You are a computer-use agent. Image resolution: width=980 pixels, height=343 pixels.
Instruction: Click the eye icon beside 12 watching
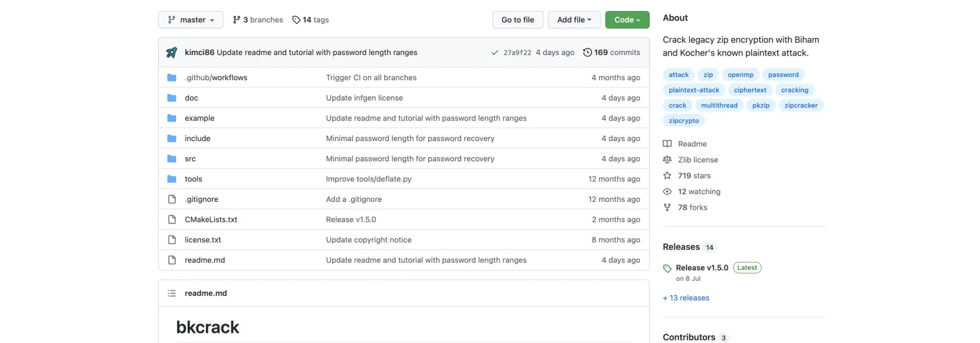667,192
